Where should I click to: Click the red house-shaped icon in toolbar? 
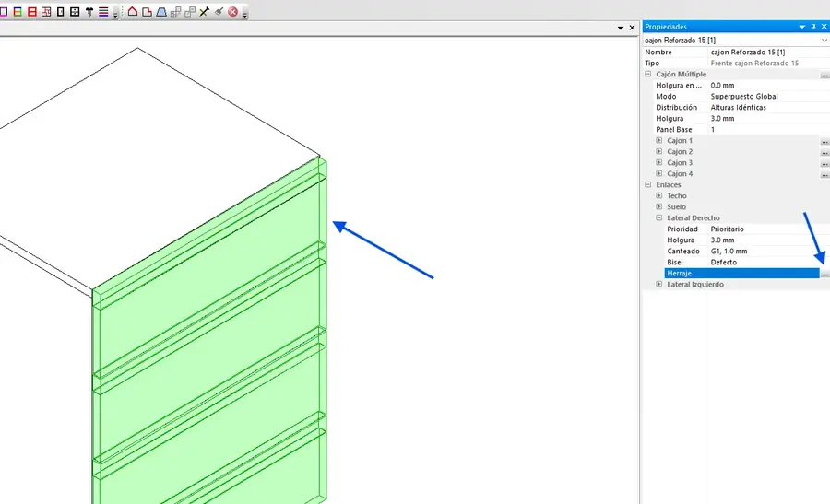tap(132, 12)
